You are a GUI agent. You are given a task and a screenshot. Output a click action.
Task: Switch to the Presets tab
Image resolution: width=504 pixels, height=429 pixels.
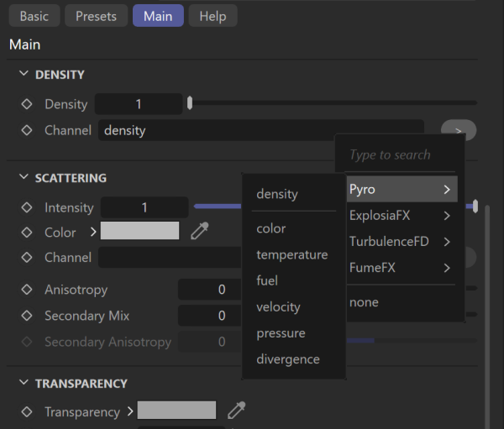click(97, 16)
